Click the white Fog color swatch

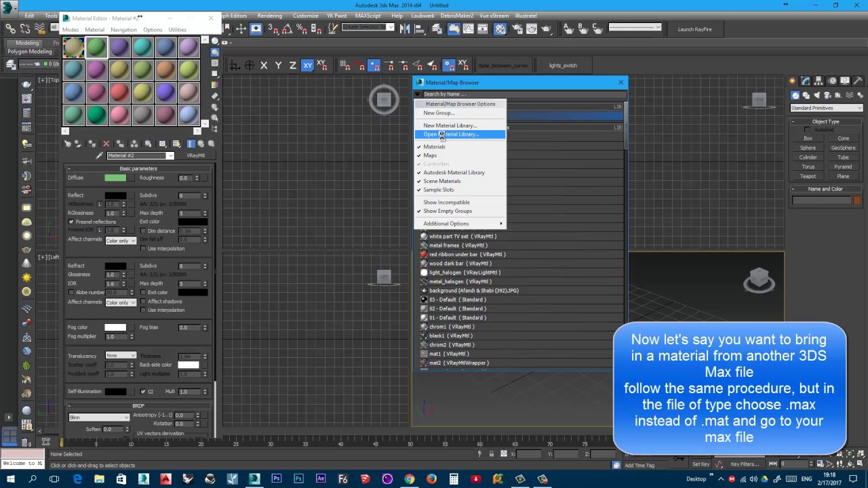tap(115, 327)
